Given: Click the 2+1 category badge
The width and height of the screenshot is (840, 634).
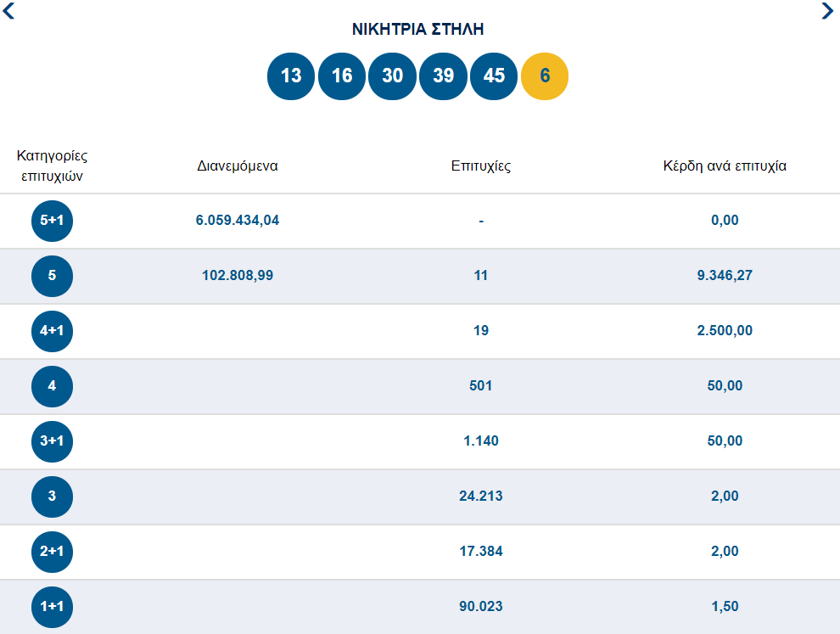Looking at the screenshot, I should tap(53, 552).
